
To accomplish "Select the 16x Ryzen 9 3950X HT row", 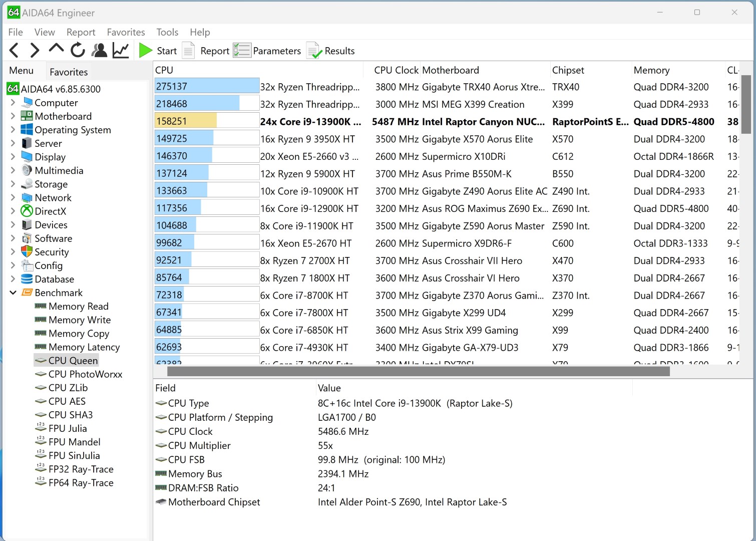I will (448, 139).
